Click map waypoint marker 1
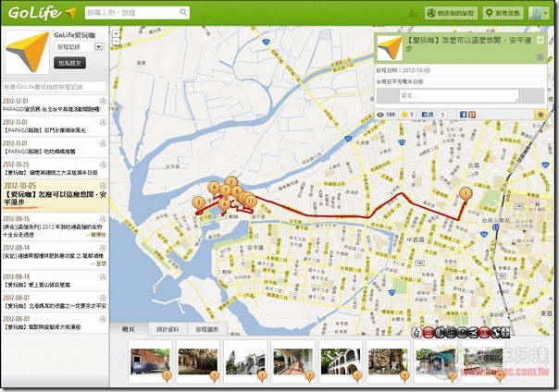This screenshot has height=392, width=559. coord(466,195)
